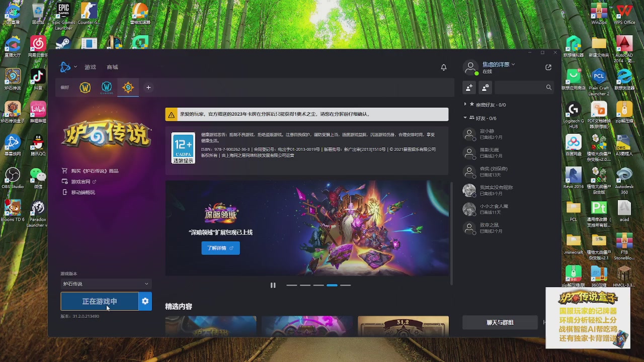Open the 网易云音乐 desktop icon
Viewport: 644px width, 362px height.
[38, 46]
